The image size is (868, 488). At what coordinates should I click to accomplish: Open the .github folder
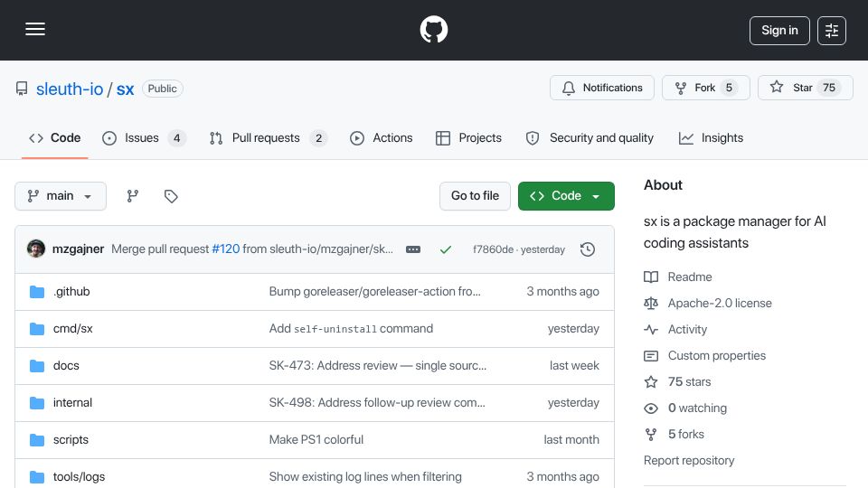click(x=71, y=292)
